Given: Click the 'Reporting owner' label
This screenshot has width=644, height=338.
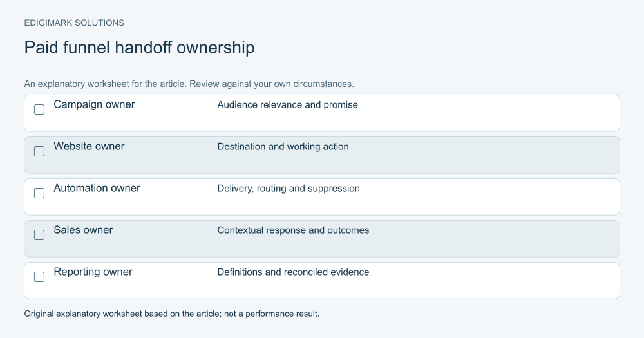Looking at the screenshot, I should (x=93, y=272).
